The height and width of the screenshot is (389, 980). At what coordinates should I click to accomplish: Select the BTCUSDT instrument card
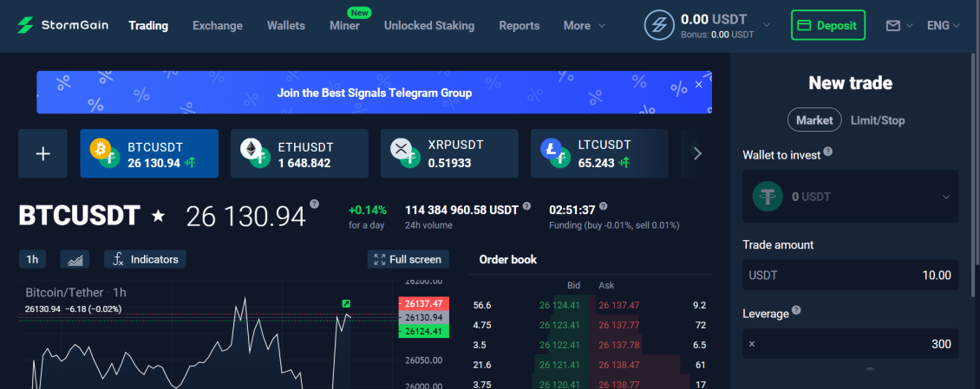[149, 153]
